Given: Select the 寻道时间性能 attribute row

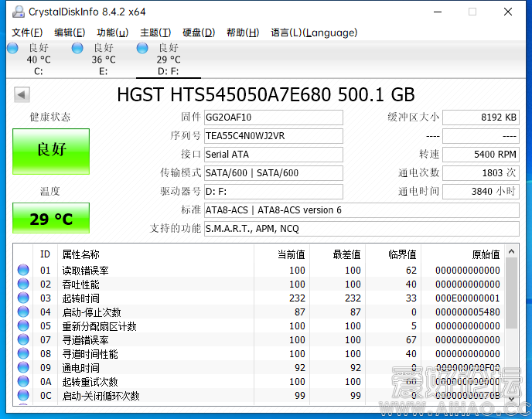Looking at the screenshot, I should tap(259, 354).
